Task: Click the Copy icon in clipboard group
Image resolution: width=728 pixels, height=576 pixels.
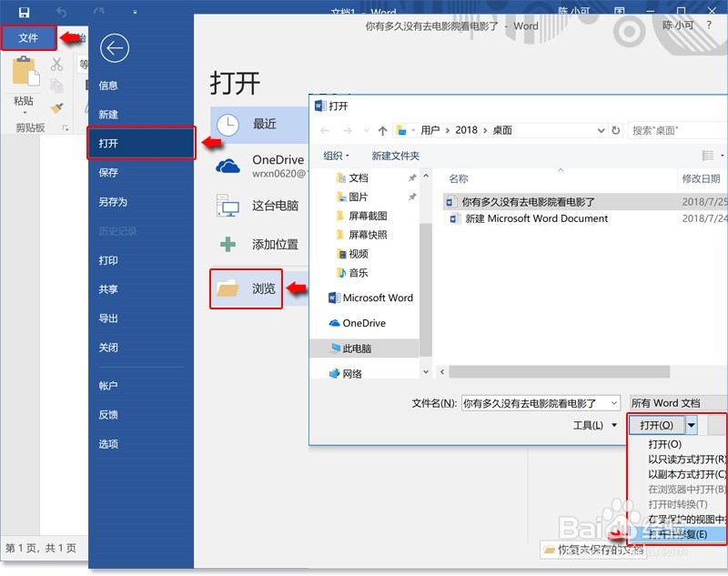Action: (56, 86)
